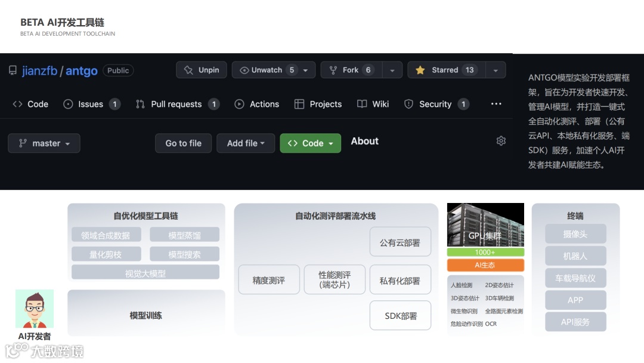Viewport: 644px width, 363px height.
Task: Open the Add file dropdown
Action: coord(246,143)
